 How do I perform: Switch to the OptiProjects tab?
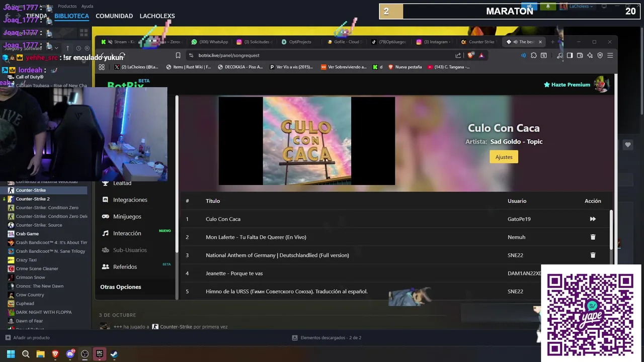[x=300, y=42]
